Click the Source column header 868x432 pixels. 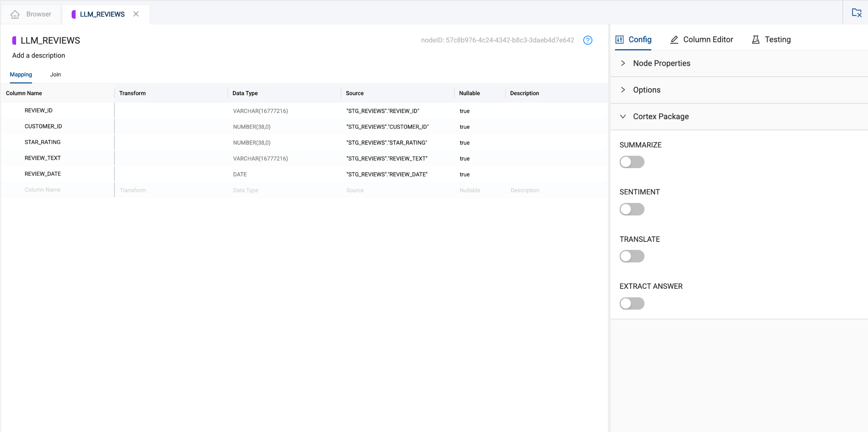[x=355, y=93]
